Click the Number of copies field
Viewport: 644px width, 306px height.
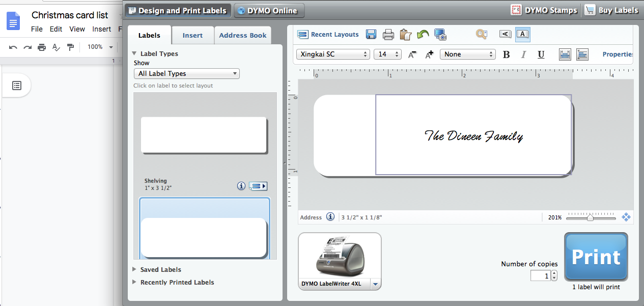coord(540,275)
